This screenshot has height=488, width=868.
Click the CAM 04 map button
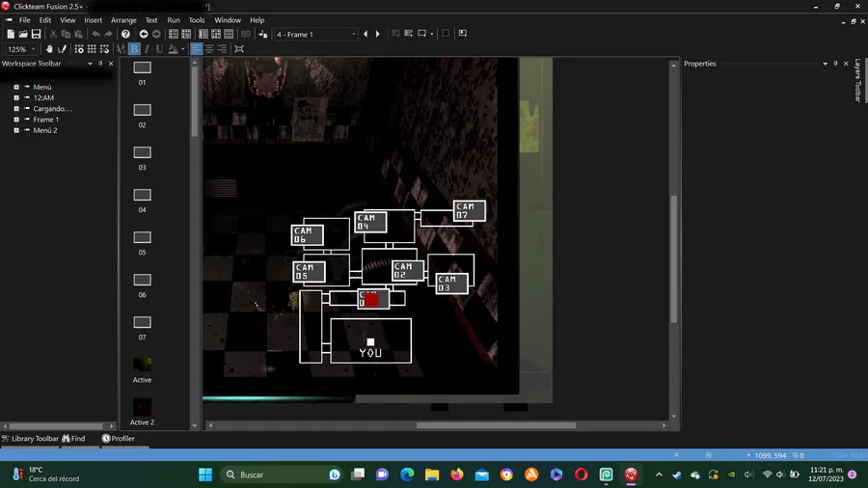(x=371, y=222)
